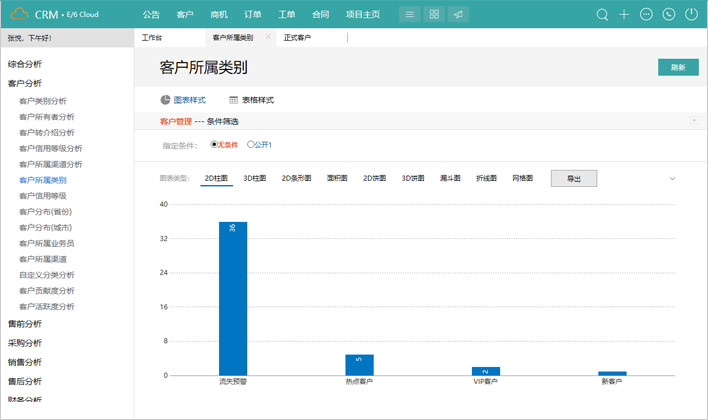Open the more options ellipsis icon
The image size is (708, 420).
coord(646,15)
